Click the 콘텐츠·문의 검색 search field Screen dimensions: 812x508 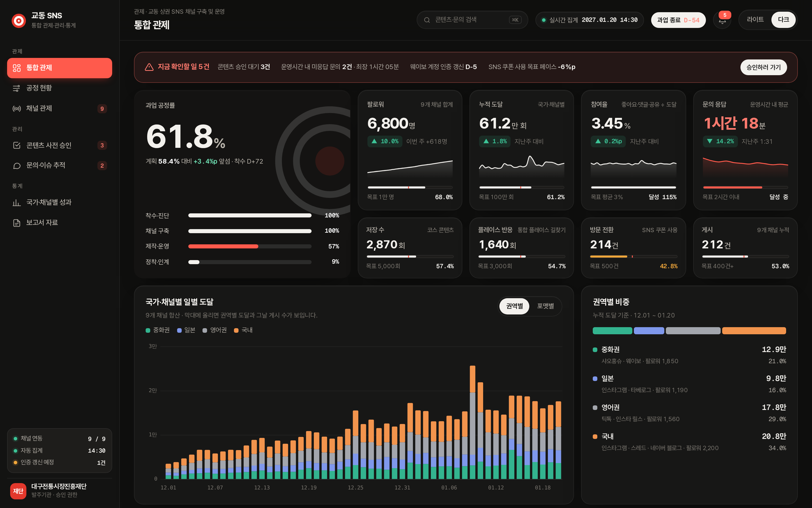click(472, 20)
